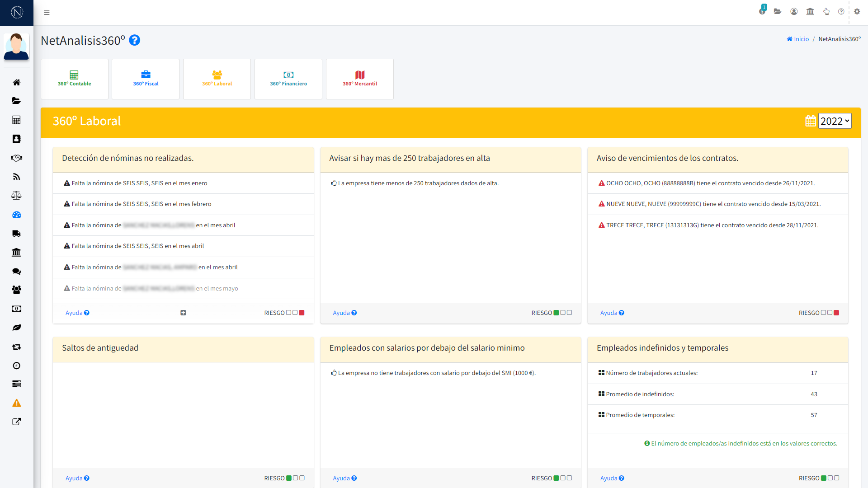Screen dimensions: 868x488
Task: Switch to the 360° Contable tab
Action: click(x=75, y=79)
